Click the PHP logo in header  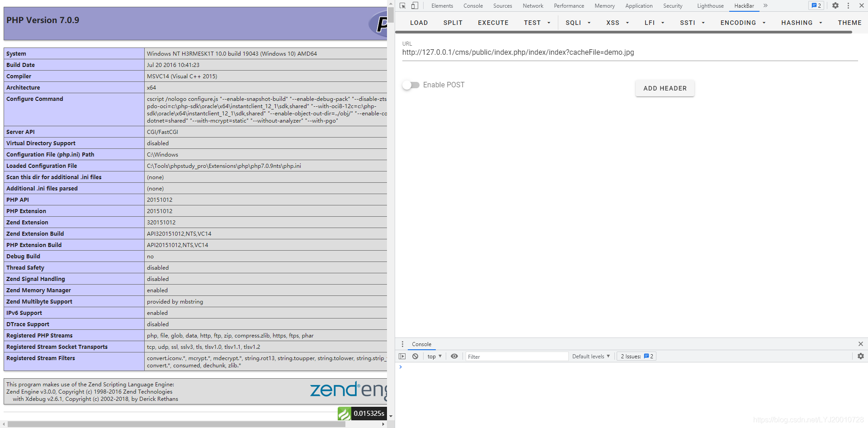[x=378, y=24]
